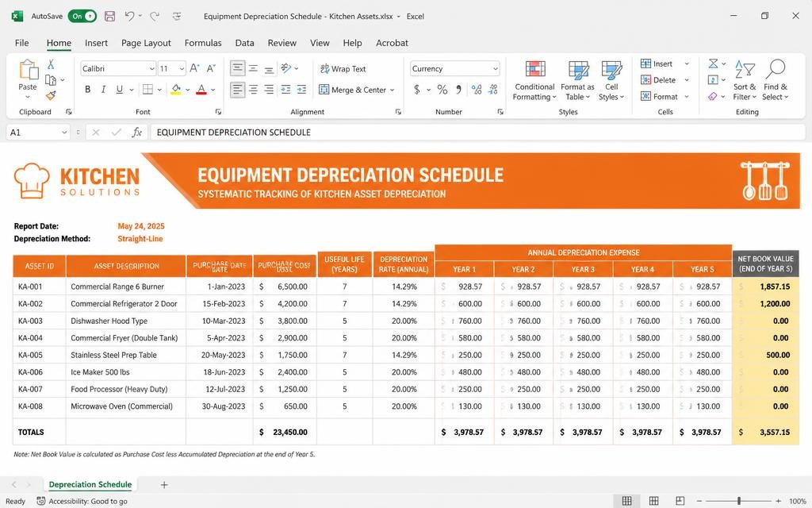Increase indent of cell contents

coord(302,90)
